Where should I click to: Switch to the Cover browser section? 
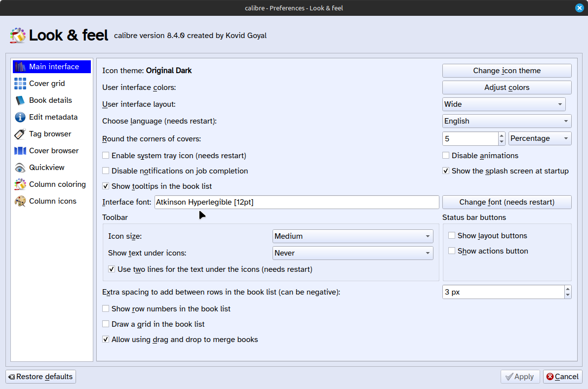coord(52,151)
